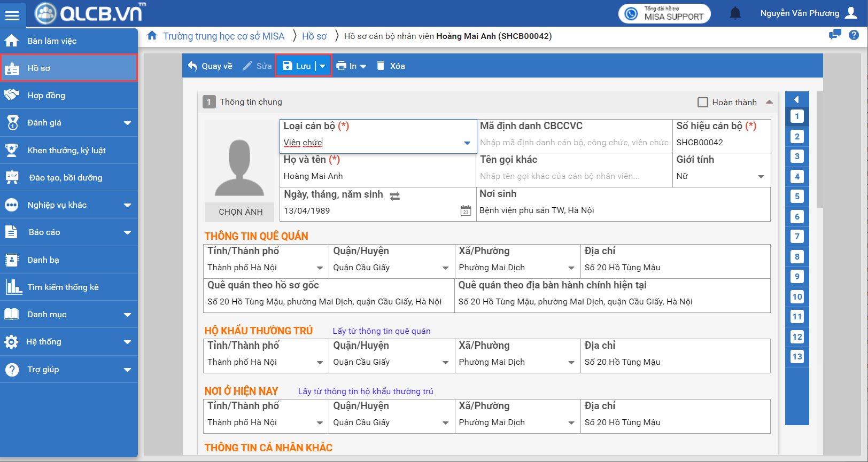Click the Xóa trash toolbar button
Screen dimensions: 868x462
pyautogui.click(x=391, y=66)
